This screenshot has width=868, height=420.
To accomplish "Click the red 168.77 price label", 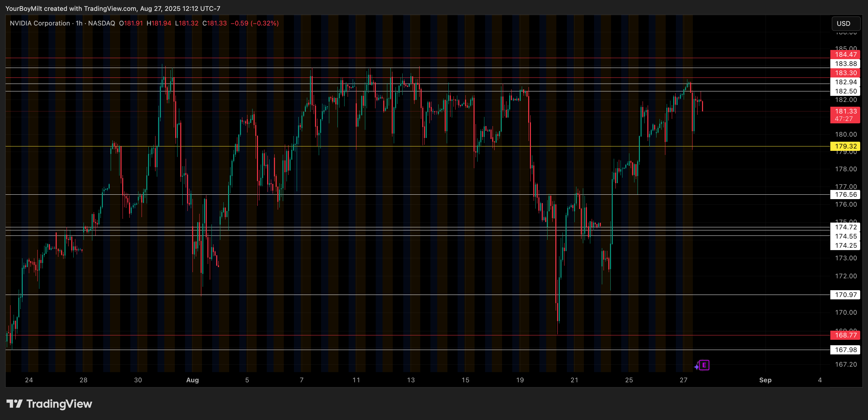I will click(845, 335).
